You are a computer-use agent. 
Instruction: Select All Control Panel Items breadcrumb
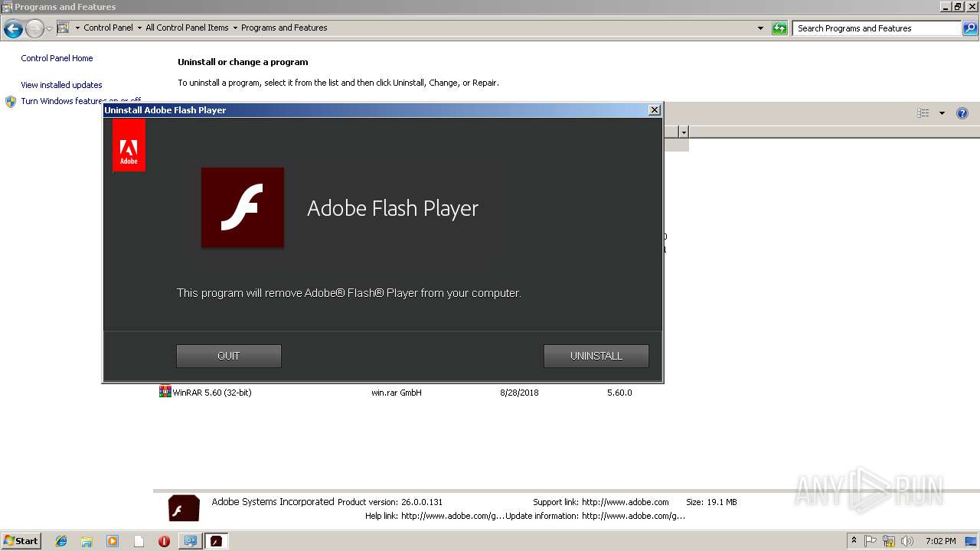point(187,28)
